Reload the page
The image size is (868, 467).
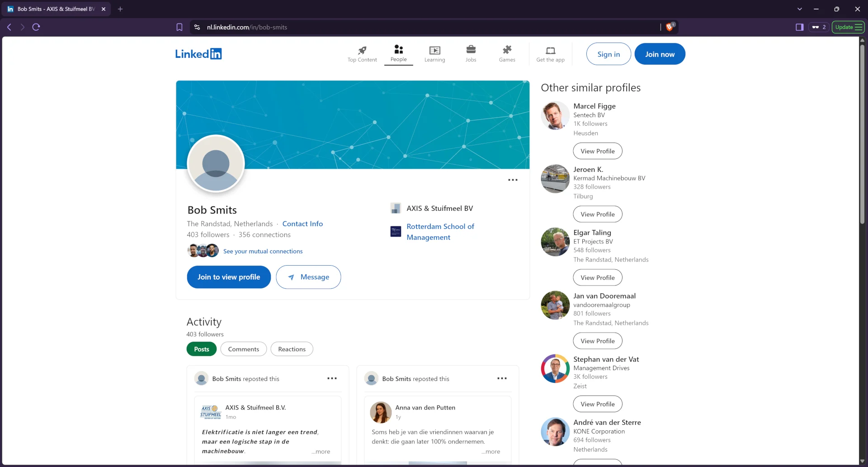coord(36,27)
